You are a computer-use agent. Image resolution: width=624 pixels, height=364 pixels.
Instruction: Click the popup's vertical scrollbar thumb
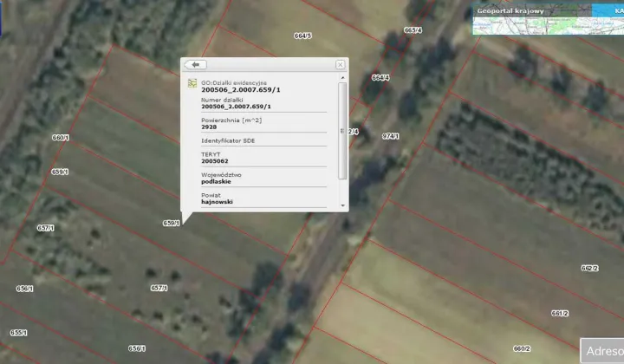click(x=342, y=130)
